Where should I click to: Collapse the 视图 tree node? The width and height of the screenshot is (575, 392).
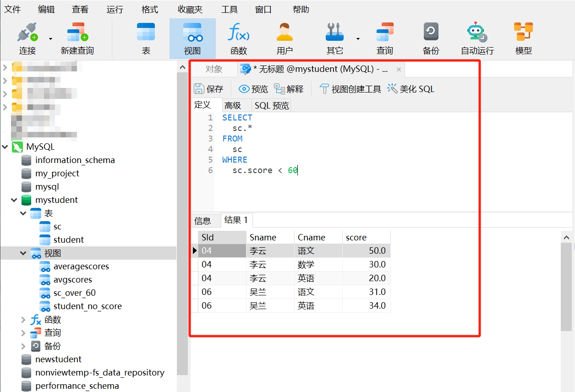click(23, 253)
